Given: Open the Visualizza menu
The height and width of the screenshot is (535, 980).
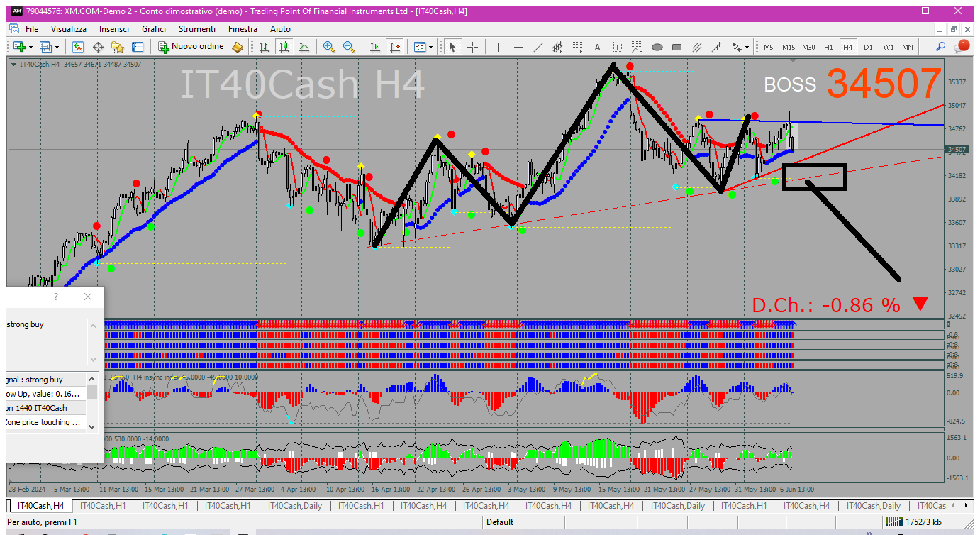Looking at the screenshot, I should point(69,29).
